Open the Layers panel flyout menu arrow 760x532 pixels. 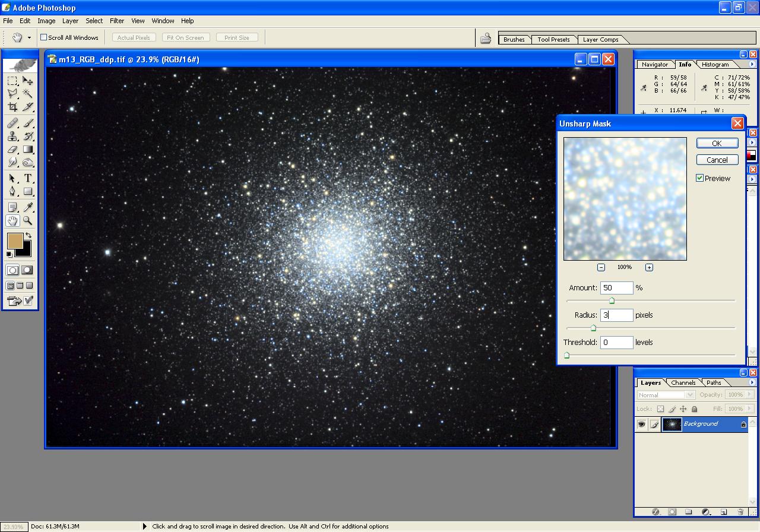[x=752, y=382]
